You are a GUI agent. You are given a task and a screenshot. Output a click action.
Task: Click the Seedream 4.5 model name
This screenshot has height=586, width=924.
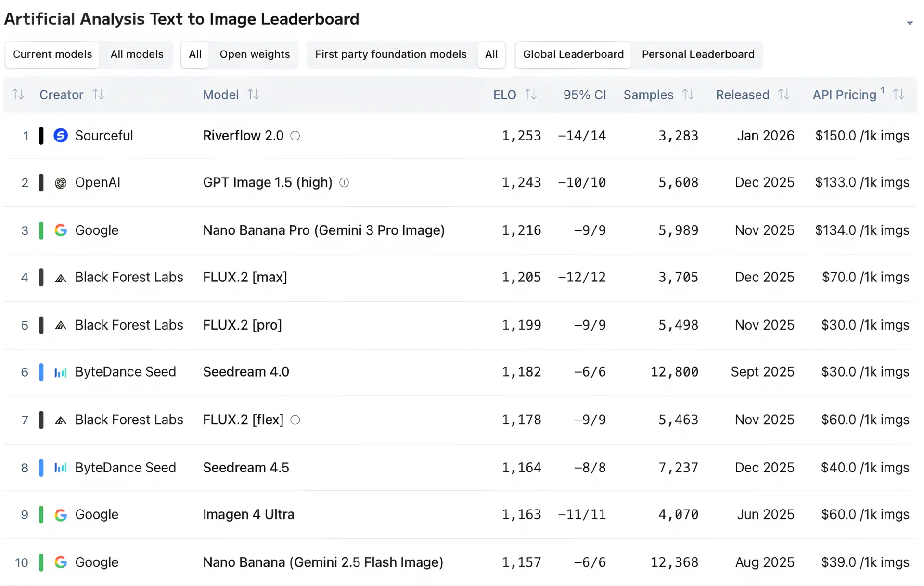246,468
